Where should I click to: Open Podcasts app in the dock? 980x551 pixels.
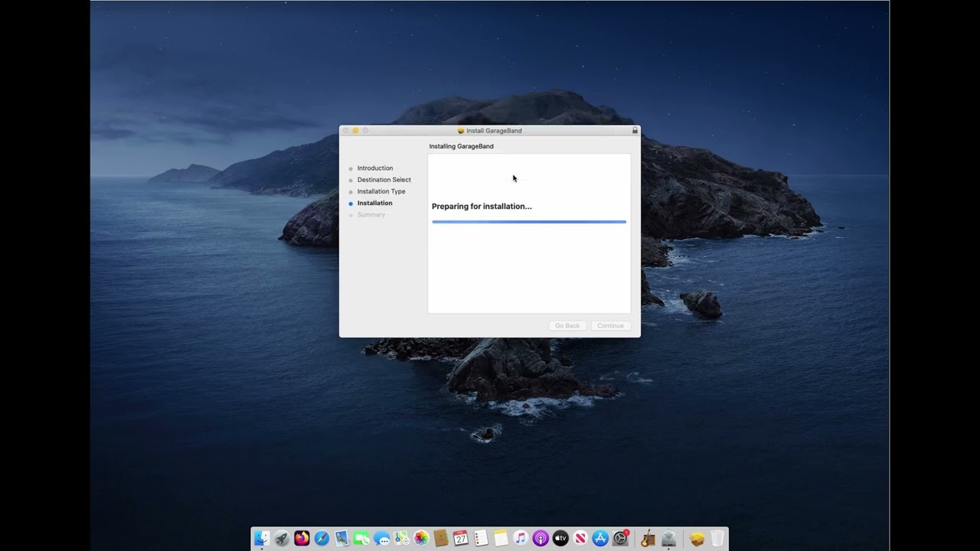point(541,539)
